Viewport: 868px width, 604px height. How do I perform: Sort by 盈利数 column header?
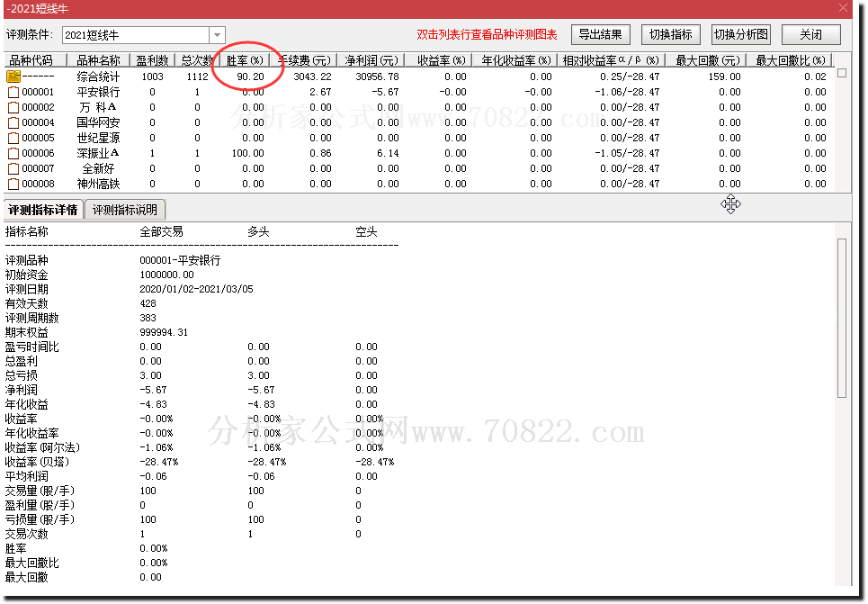click(152, 59)
